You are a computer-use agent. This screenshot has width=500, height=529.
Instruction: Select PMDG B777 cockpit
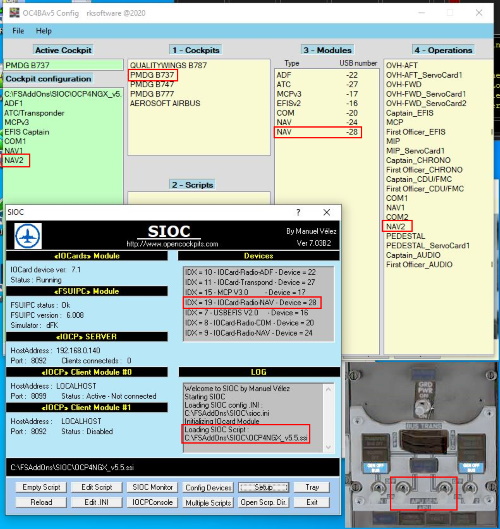click(152, 94)
